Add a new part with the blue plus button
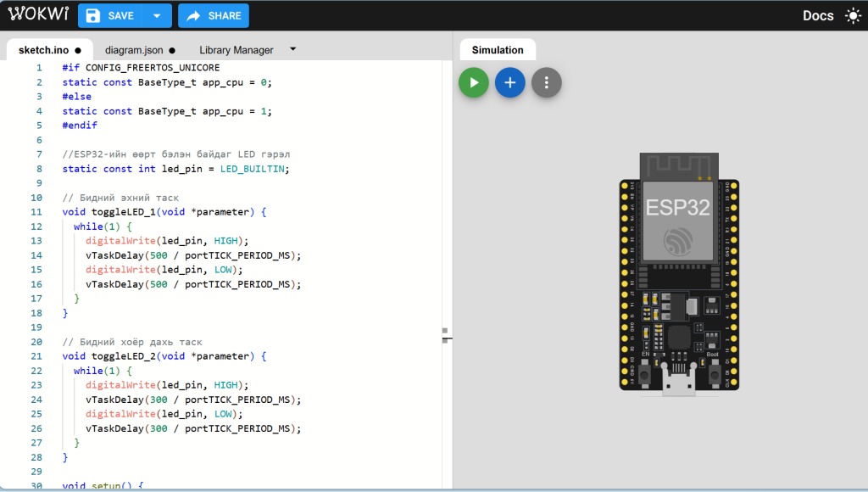The image size is (868, 492). click(510, 82)
